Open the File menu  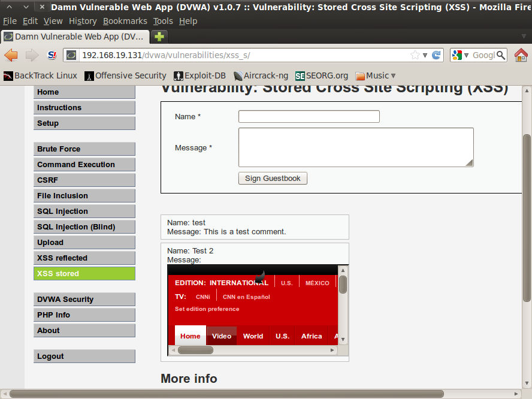(x=10, y=21)
